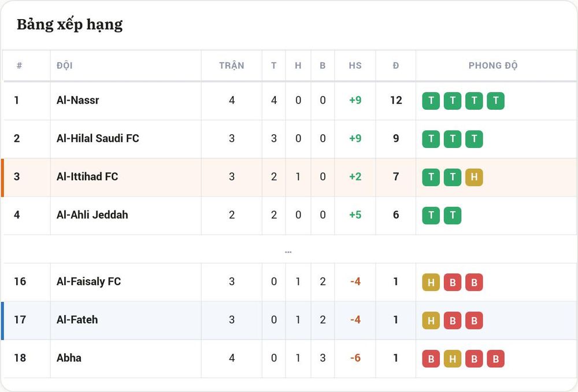Image resolution: width=578 pixels, height=392 pixels.
Task: Select the Al-Ittihad FC team row
Action: (x=289, y=177)
